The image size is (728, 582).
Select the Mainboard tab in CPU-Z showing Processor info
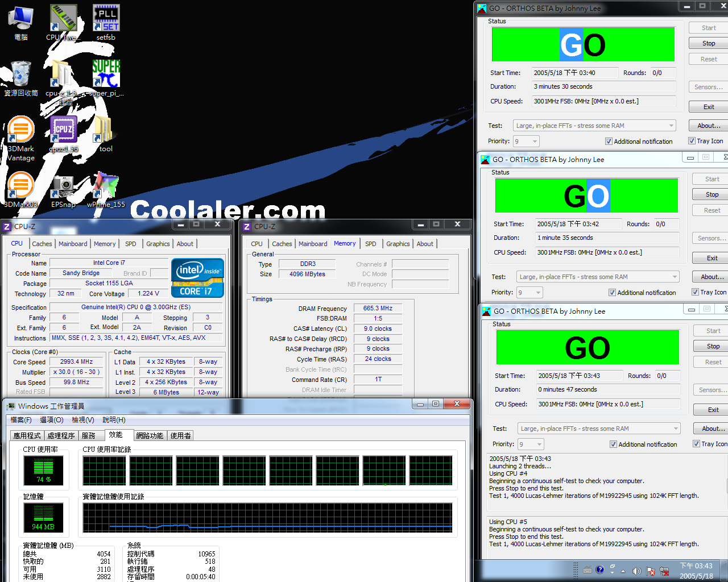click(x=73, y=244)
